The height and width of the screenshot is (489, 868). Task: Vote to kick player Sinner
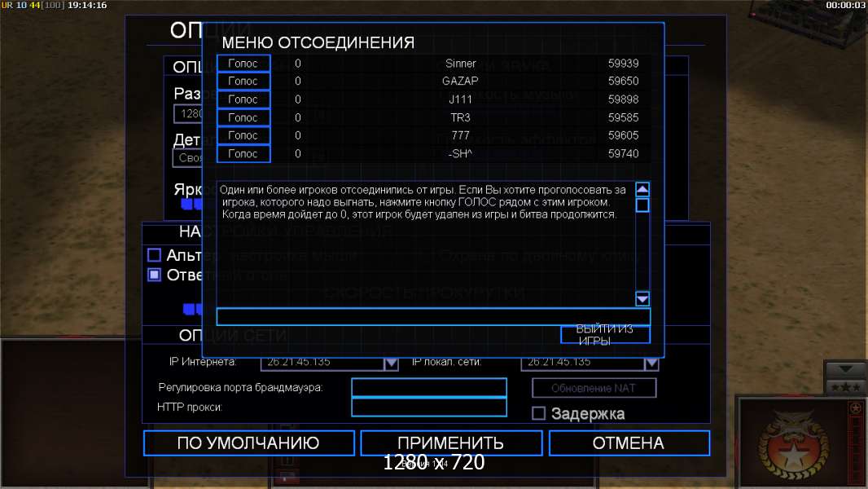[243, 63]
